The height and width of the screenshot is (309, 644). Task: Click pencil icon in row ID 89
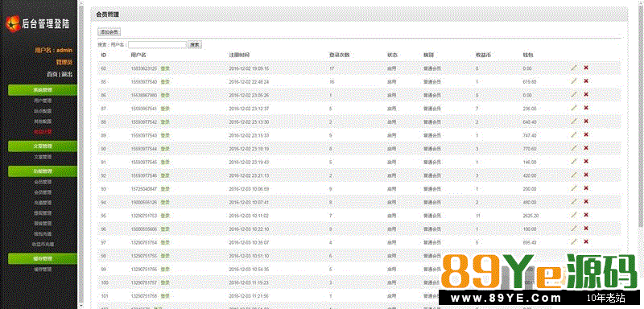click(x=574, y=134)
